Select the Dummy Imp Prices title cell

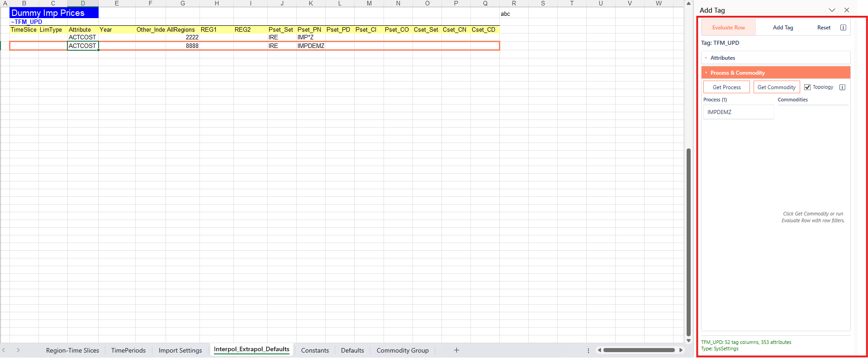54,13
